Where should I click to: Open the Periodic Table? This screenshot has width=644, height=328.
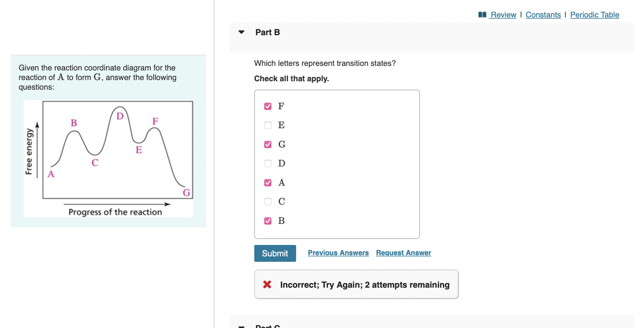click(594, 14)
